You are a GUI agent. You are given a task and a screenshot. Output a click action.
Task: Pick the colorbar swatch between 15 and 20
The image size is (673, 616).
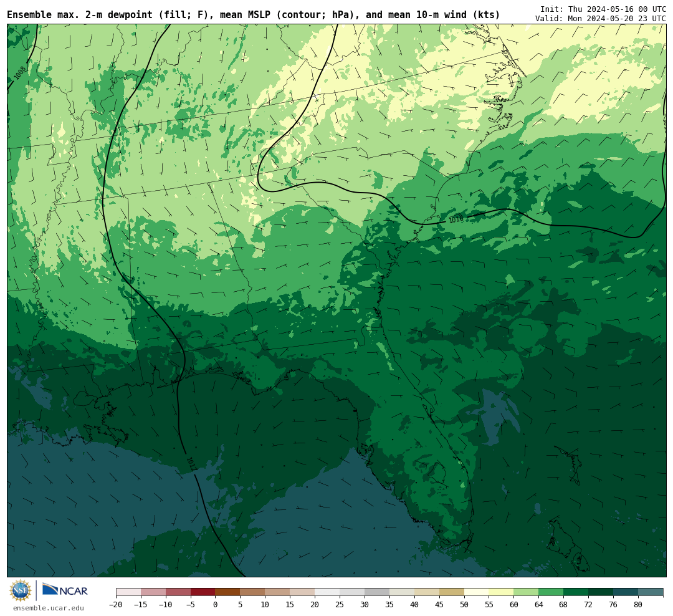click(x=303, y=592)
